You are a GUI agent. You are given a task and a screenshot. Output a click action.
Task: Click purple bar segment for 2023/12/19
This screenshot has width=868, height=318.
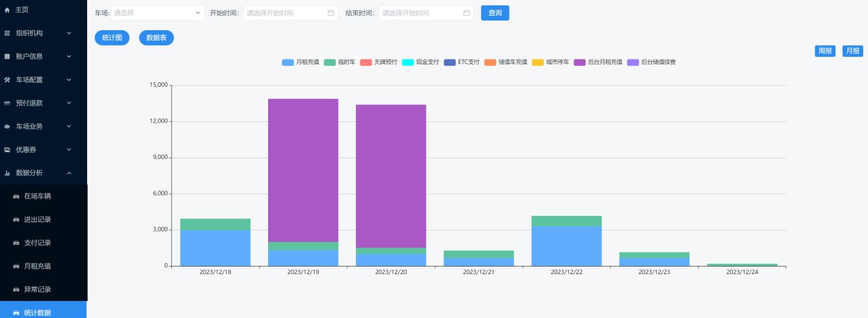point(303,171)
